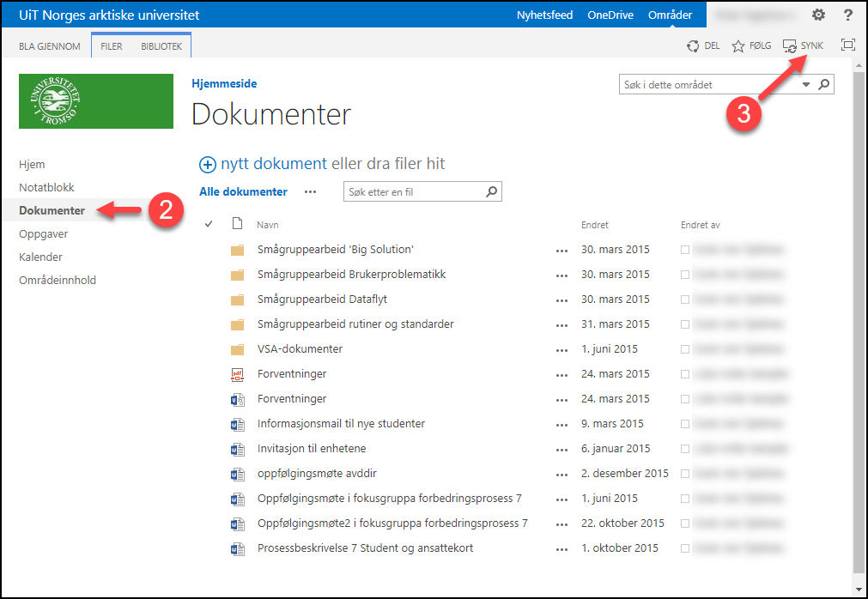Screen dimensions: 868x599
Task: Click the plus icon for nytt dokument
Action: pyautogui.click(x=208, y=165)
